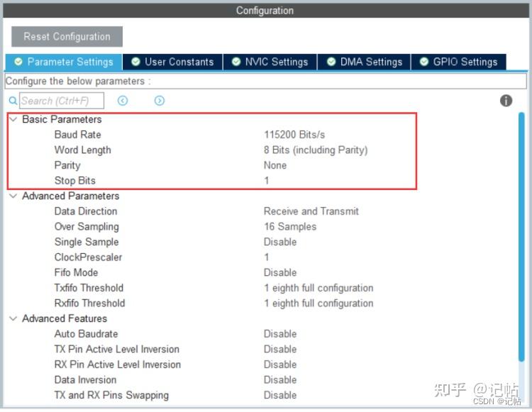Viewport: 532px width, 412px height.
Task: Collapse the Advanced Parameters section
Action: 13,196
